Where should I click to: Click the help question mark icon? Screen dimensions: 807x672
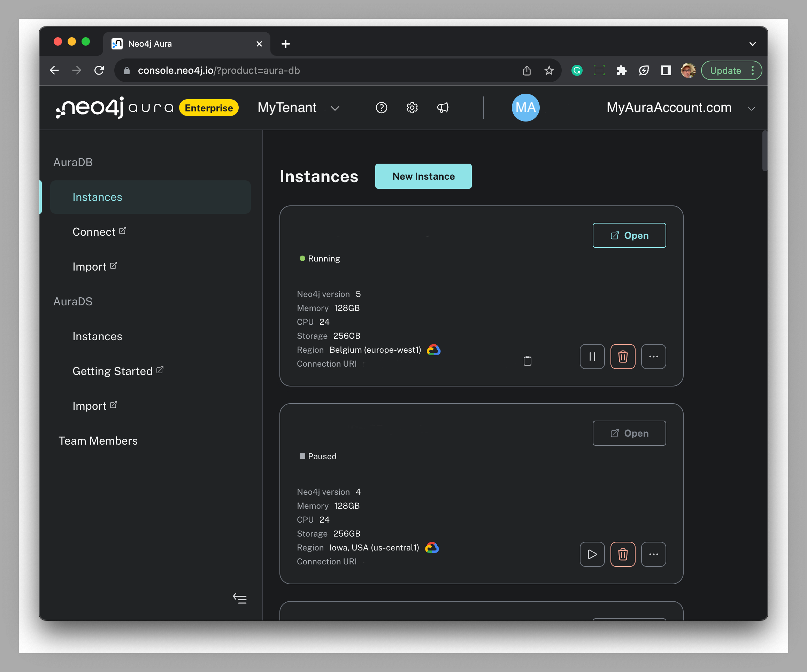(381, 108)
